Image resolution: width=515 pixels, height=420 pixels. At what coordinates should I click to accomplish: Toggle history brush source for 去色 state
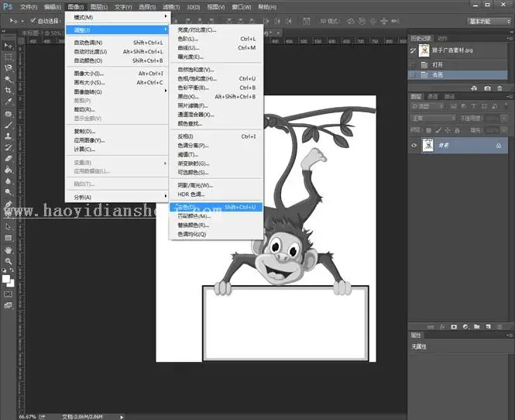pyautogui.click(x=414, y=75)
